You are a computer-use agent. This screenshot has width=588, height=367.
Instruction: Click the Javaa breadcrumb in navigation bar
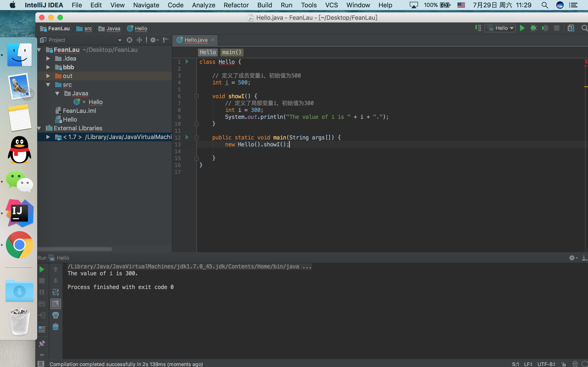coord(113,29)
